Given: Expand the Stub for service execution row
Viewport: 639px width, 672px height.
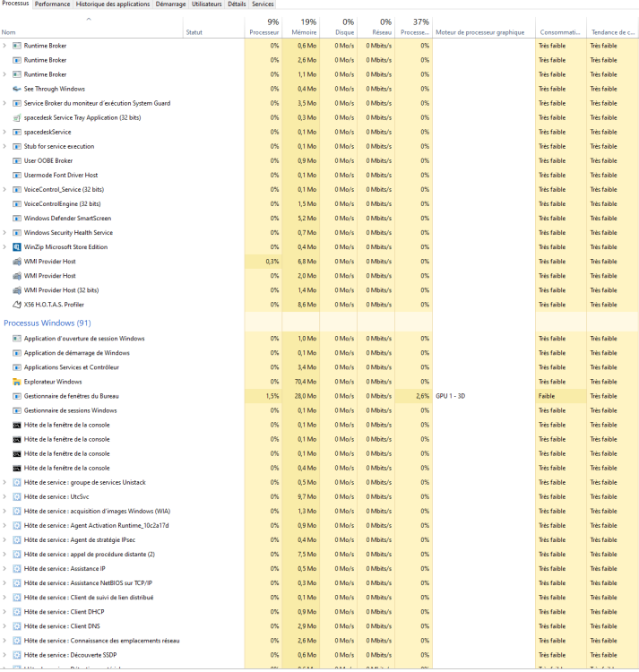Looking at the screenshot, I should point(4,146).
